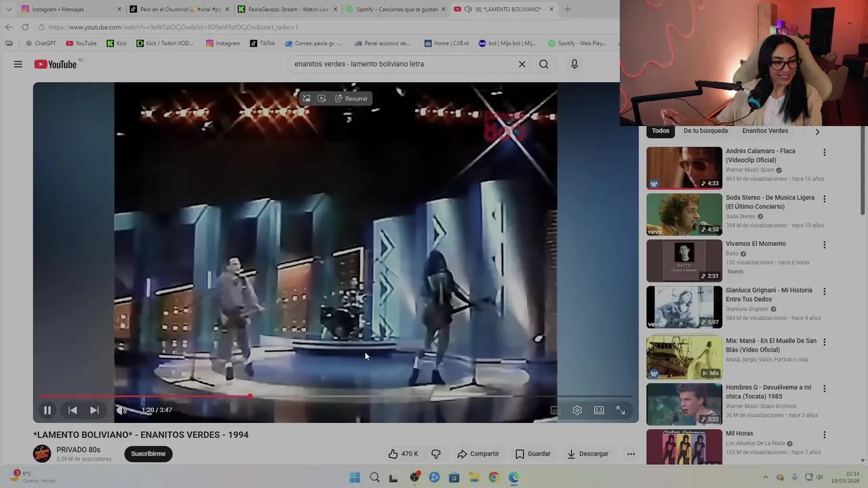Screen dimensions: 868x488
Task: Open the PRIVADO 80s channel name
Action: click(79, 449)
